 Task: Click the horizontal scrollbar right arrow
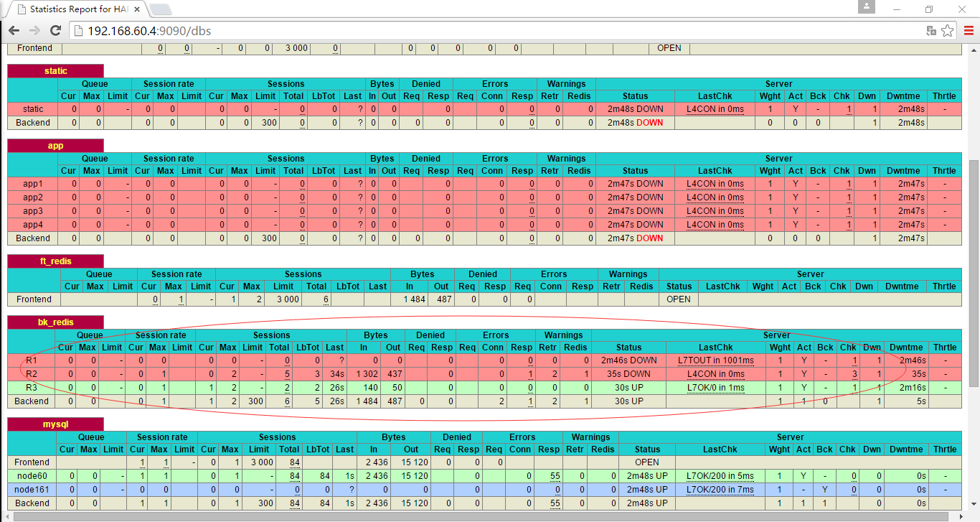(x=961, y=516)
